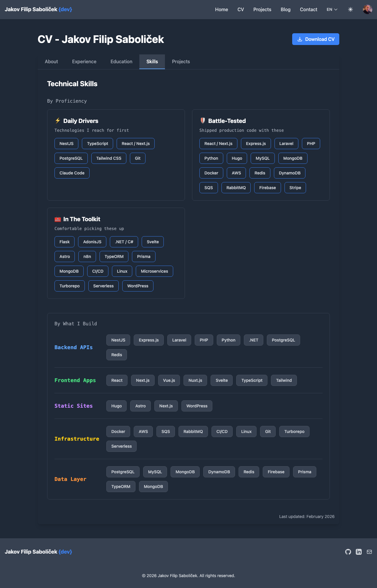The image size is (377, 588).
Task: Click the Stripe skill tag
Action: click(295, 188)
